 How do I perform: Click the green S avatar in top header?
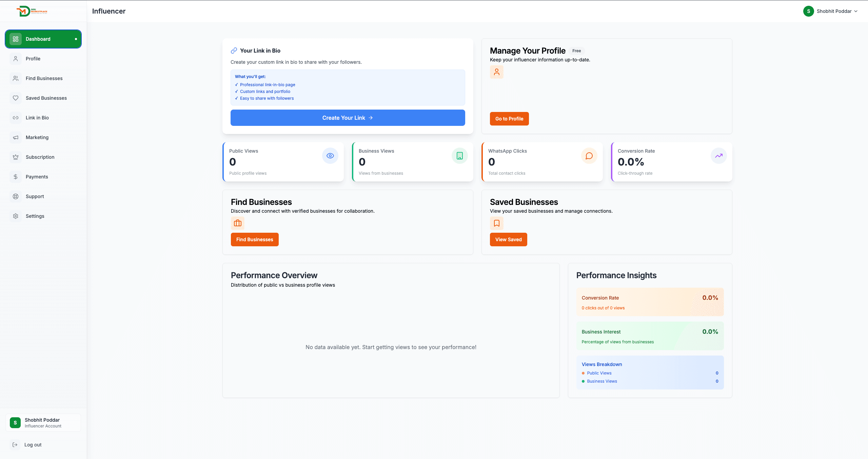click(x=809, y=11)
